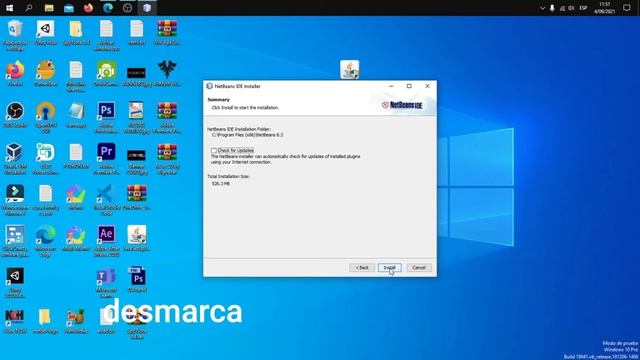Open the notification center
Image resolution: width=640 pixels, height=360 pixels.
pos(627,8)
